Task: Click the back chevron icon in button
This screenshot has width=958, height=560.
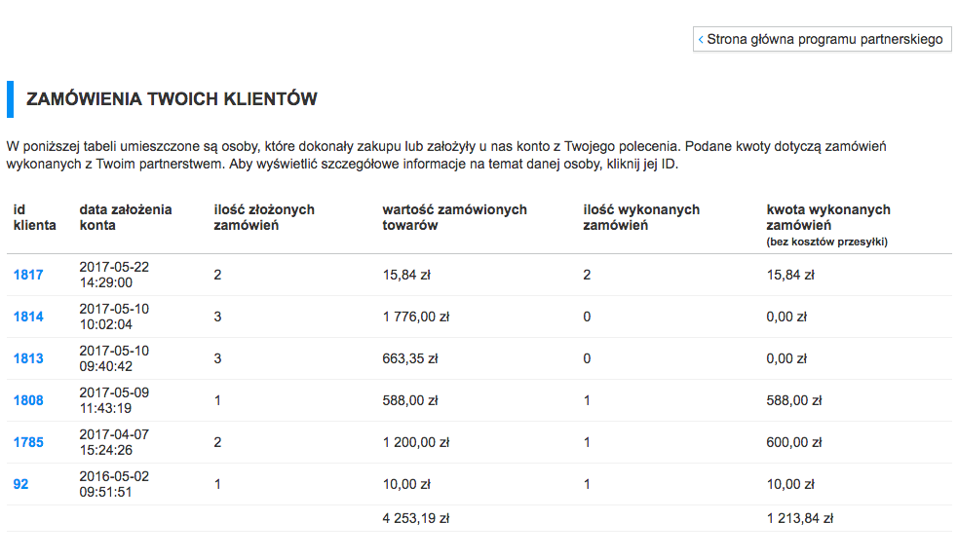Action: click(700, 40)
